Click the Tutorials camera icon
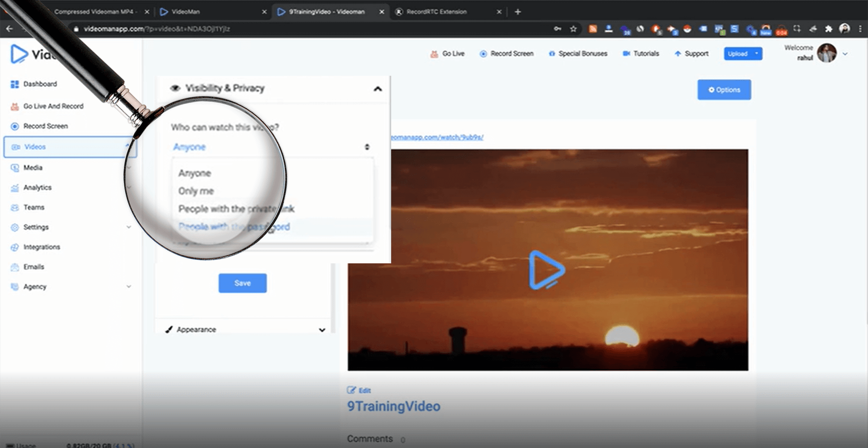This screenshot has width=868, height=448. point(626,53)
